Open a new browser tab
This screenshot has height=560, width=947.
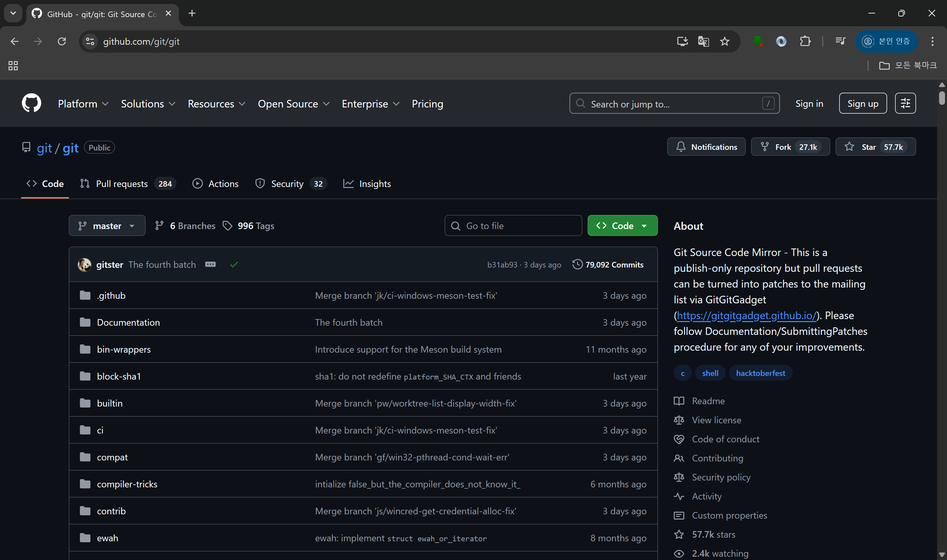[192, 13]
